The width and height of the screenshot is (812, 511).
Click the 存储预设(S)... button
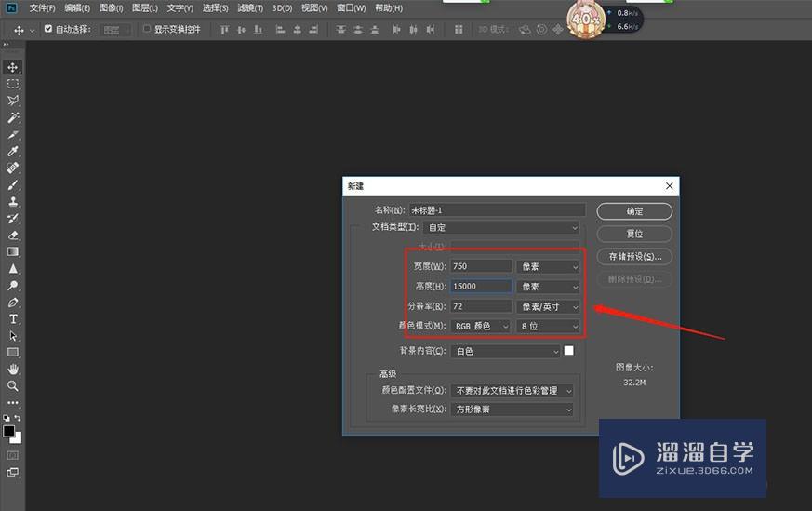click(x=634, y=257)
